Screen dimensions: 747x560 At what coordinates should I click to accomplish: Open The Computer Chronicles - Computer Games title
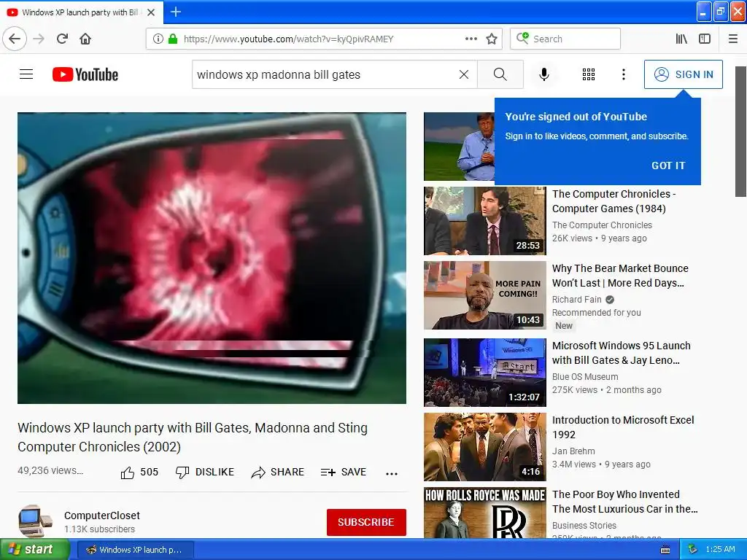[614, 201]
